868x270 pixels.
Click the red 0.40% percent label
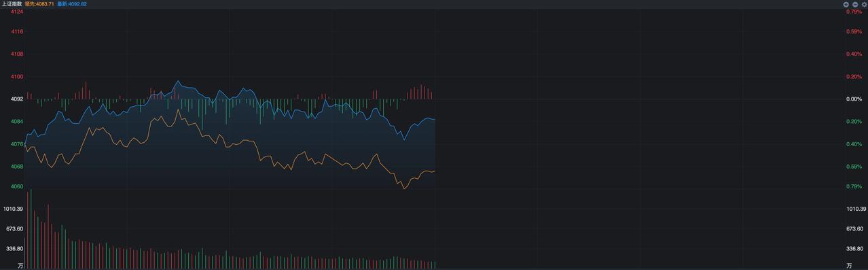(854, 54)
